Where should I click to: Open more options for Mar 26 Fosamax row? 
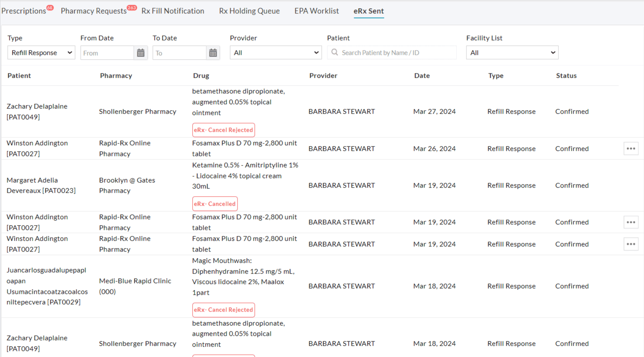coord(631,149)
